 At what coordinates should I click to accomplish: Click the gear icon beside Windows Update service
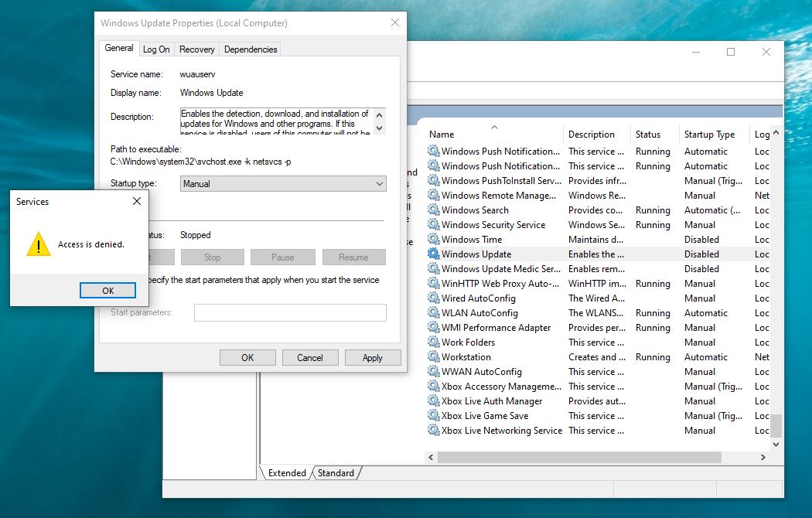434,254
